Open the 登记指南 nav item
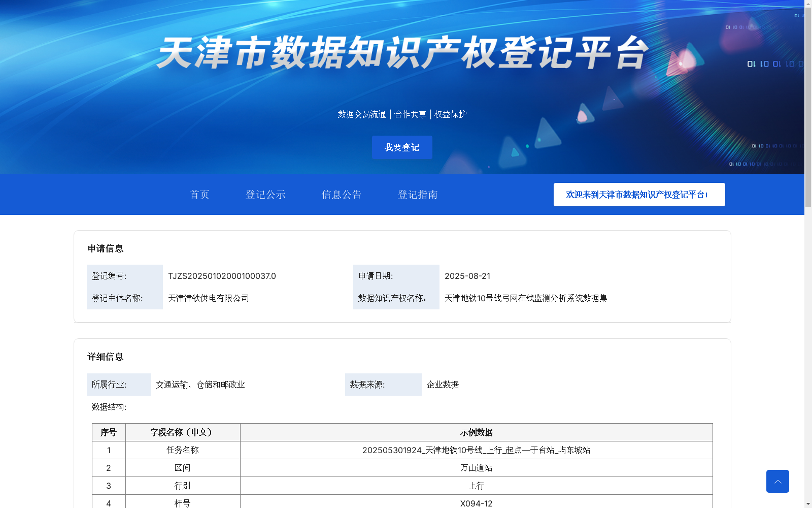 [x=418, y=195]
